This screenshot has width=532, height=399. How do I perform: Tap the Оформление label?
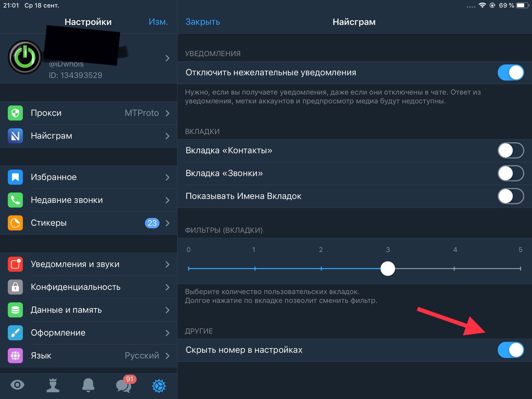click(58, 333)
